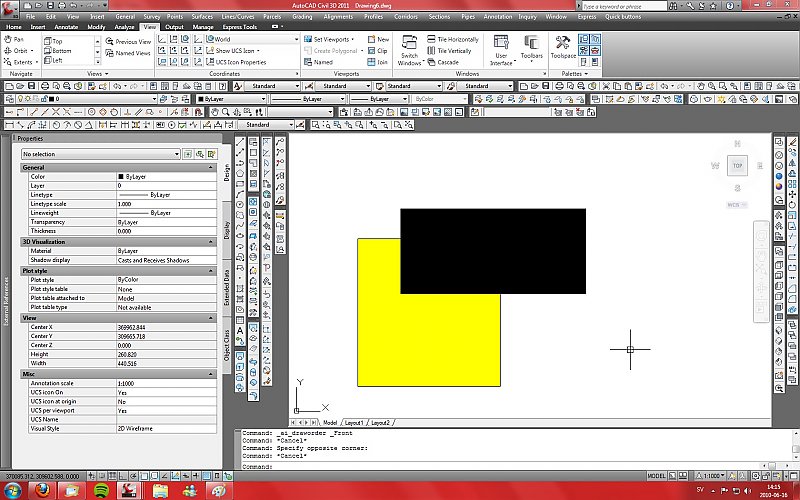Click the Plot print icon in toolbar
The width and height of the screenshot is (800, 500).
point(45,86)
